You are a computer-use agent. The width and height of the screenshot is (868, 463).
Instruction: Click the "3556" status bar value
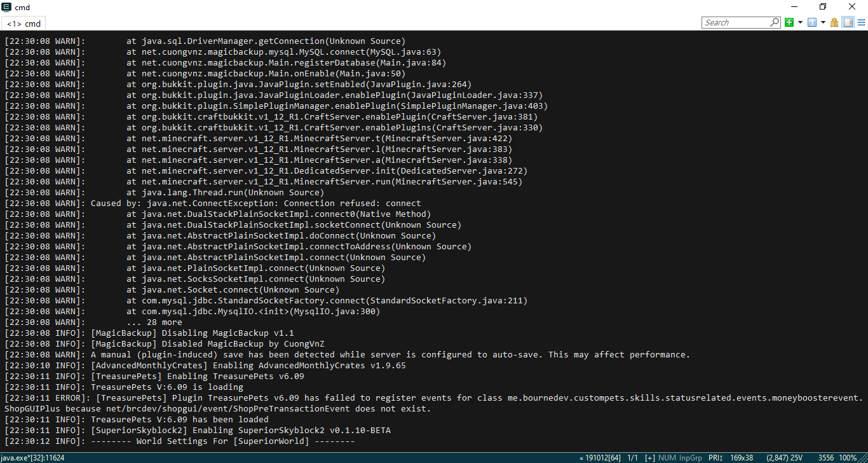coord(826,458)
